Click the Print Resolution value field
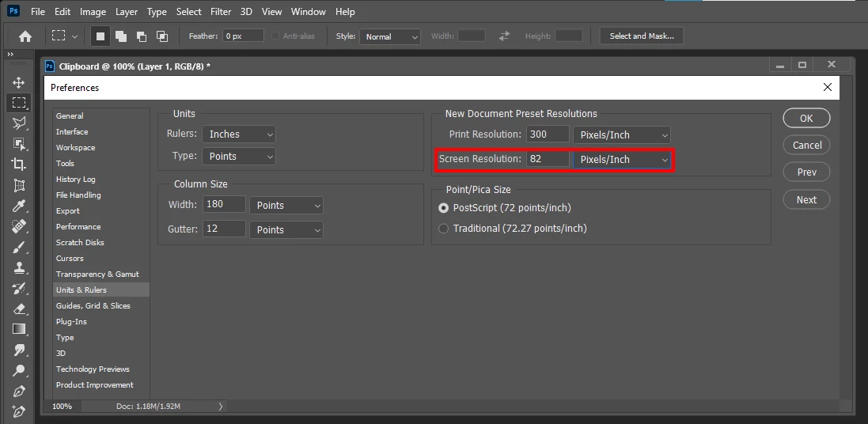Screen dimensions: 868x424 (548, 134)
